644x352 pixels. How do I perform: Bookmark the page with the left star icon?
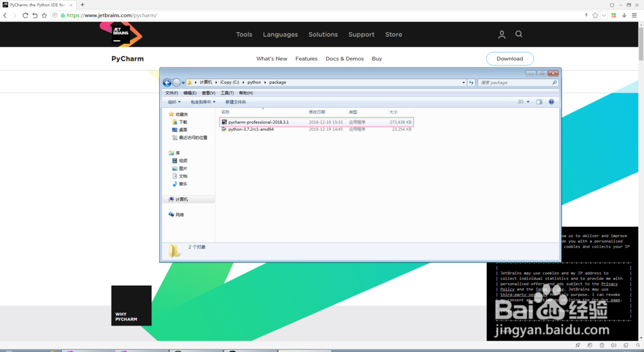[x=44, y=15]
